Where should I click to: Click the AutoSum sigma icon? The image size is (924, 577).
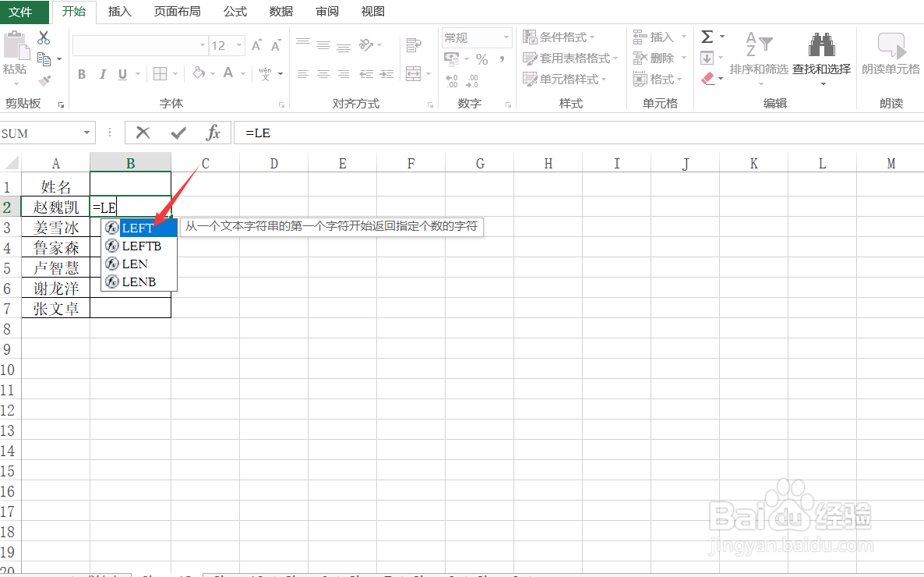[707, 36]
